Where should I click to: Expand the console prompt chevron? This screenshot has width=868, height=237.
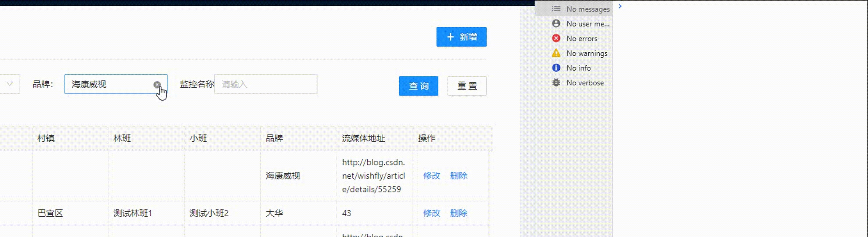point(620,6)
